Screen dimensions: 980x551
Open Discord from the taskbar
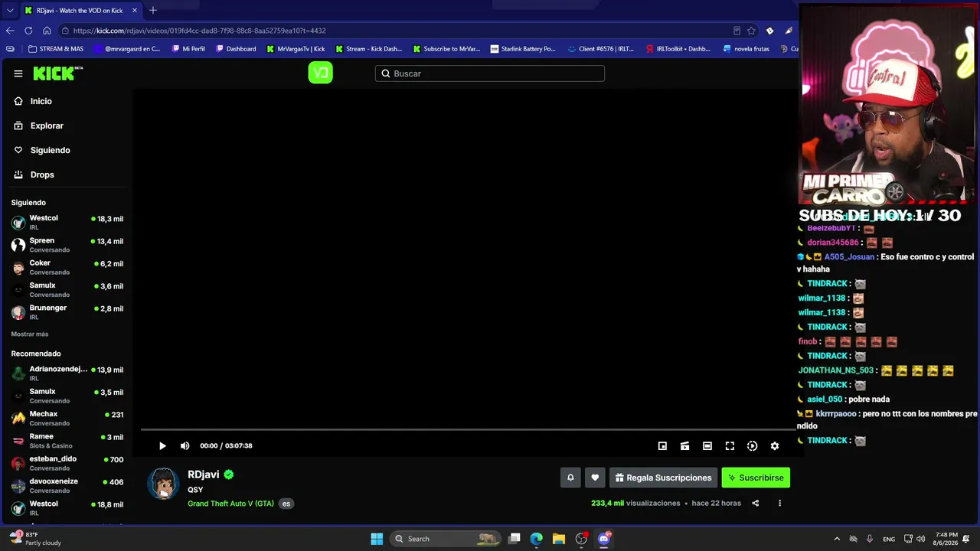click(603, 539)
